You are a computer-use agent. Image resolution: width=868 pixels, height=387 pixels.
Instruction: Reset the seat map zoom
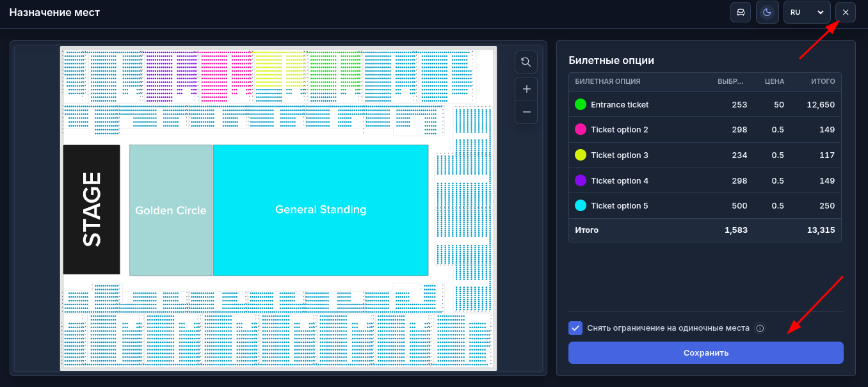coord(526,62)
